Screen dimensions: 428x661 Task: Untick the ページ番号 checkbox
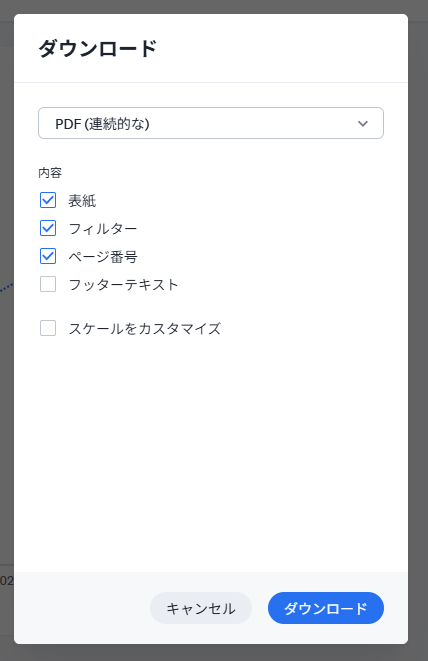click(48, 256)
